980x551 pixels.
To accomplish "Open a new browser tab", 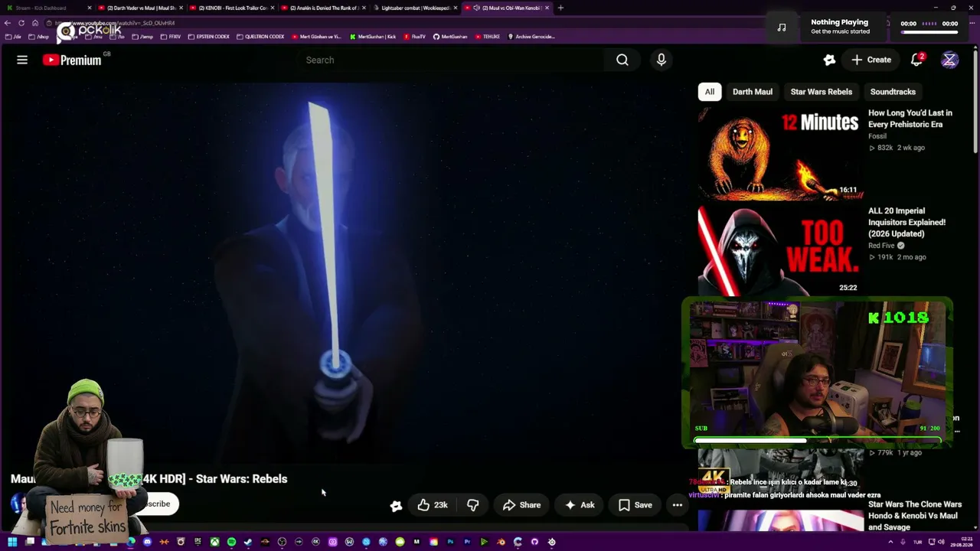I will tap(560, 8).
